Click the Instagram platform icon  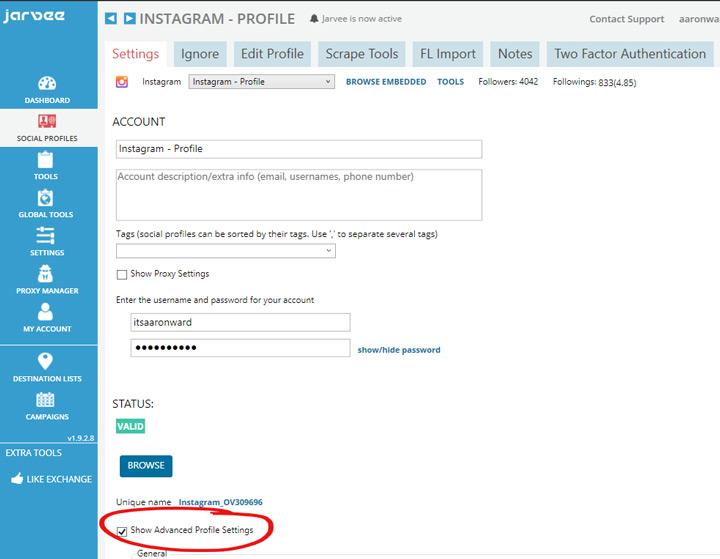coord(122,82)
